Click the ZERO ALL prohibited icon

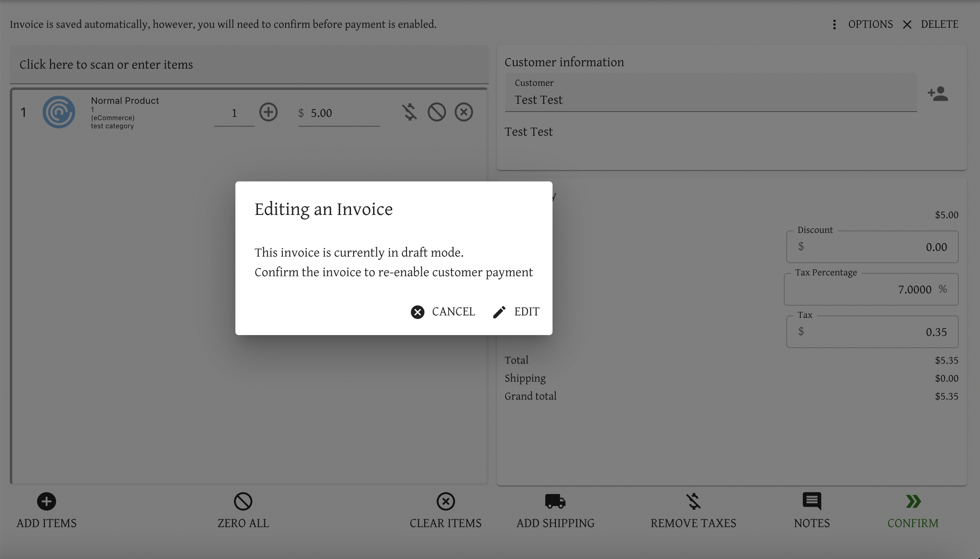243,501
